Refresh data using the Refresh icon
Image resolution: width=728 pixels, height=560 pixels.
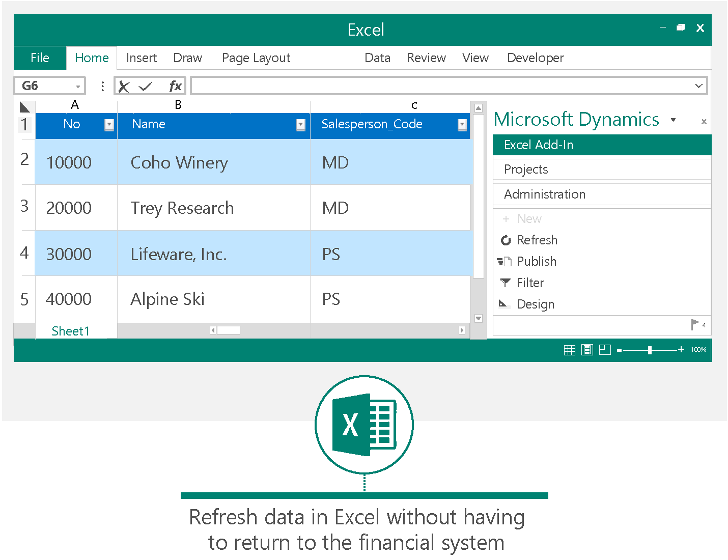tap(506, 240)
